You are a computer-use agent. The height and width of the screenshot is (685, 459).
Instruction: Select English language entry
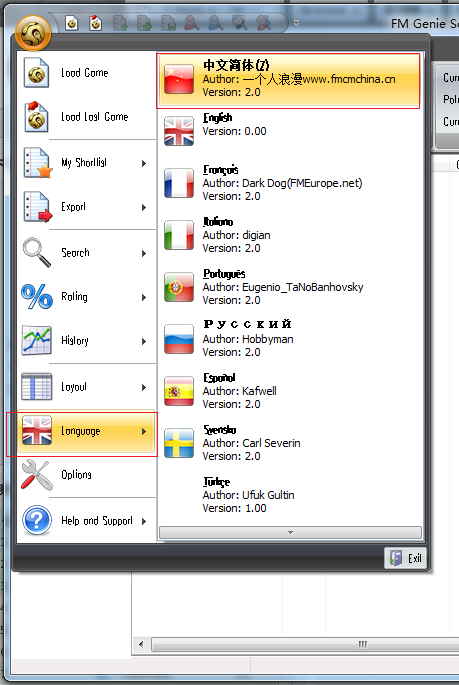290,131
